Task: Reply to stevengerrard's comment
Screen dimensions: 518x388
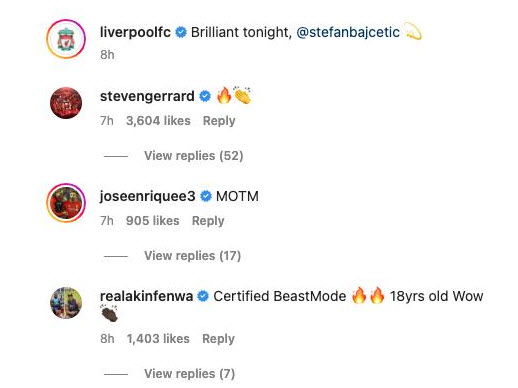Action: click(x=219, y=121)
